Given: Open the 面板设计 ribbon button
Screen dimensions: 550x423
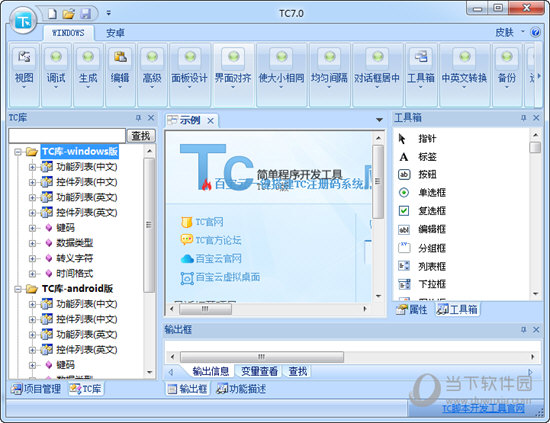Looking at the screenshot, I should coord(189,75).
